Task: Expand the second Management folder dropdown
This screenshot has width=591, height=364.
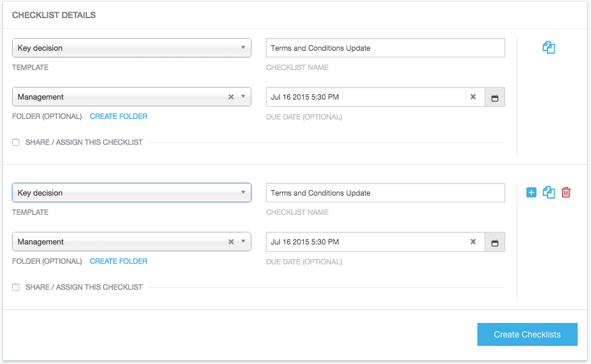Action: pos(243,242)
